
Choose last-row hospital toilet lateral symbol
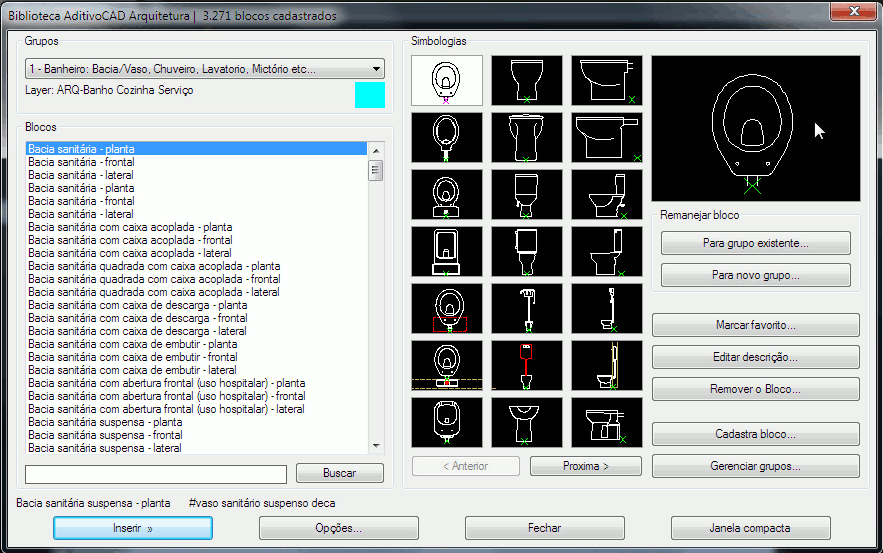606,422
